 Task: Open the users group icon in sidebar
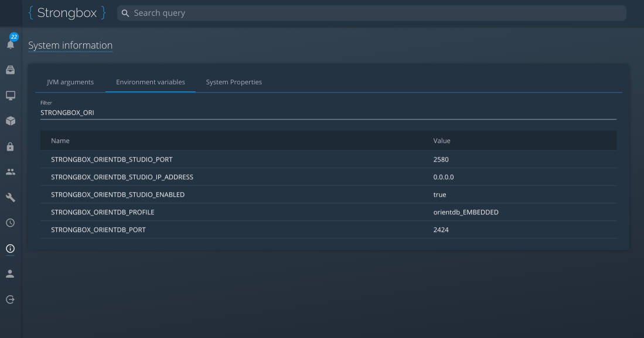pyautogui.click(x=11, y=172)
